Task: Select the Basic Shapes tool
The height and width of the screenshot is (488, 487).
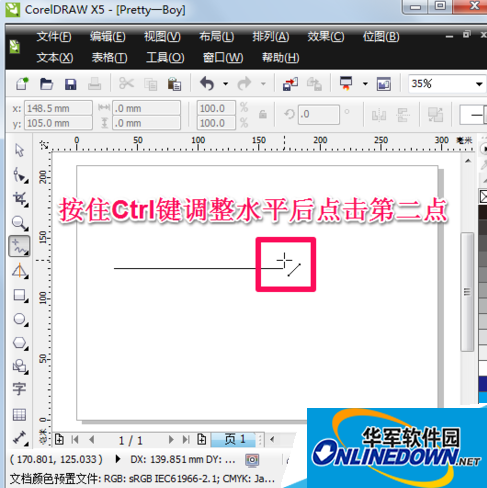Action: (x=20, y=366)
